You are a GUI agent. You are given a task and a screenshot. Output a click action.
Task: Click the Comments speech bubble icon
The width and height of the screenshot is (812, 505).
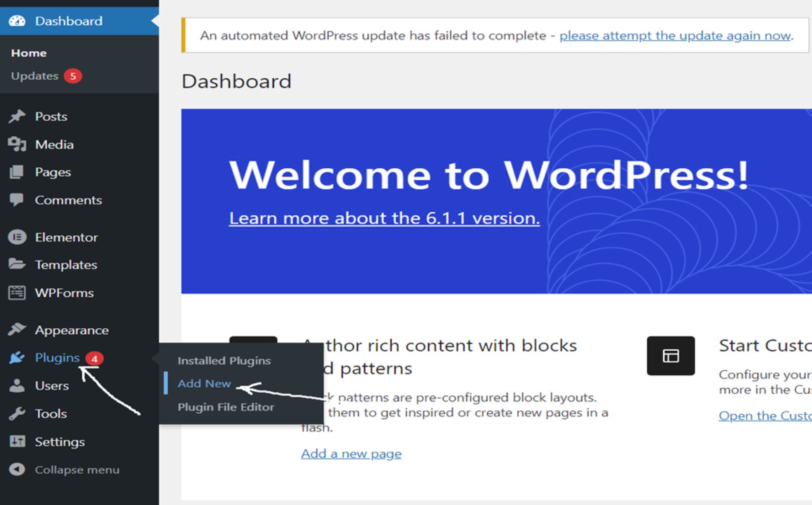16,200
